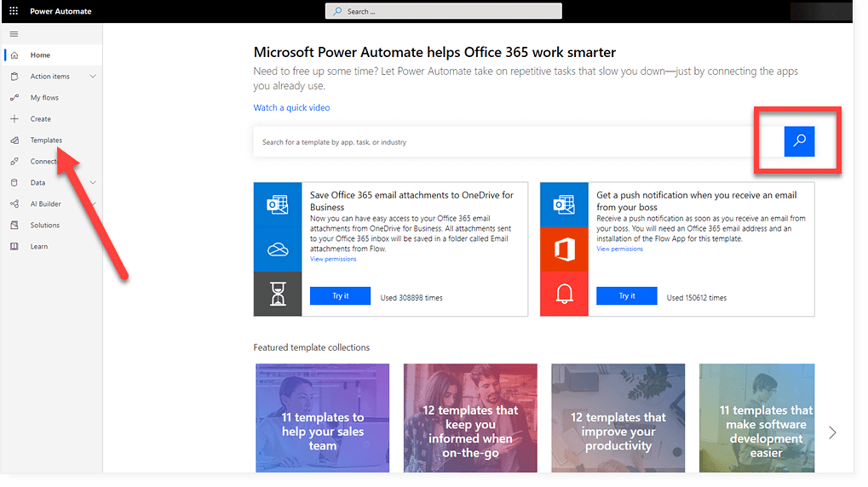Click the AI Builder icon
This screenshot has width=868, height=487.
coord(14,203)
